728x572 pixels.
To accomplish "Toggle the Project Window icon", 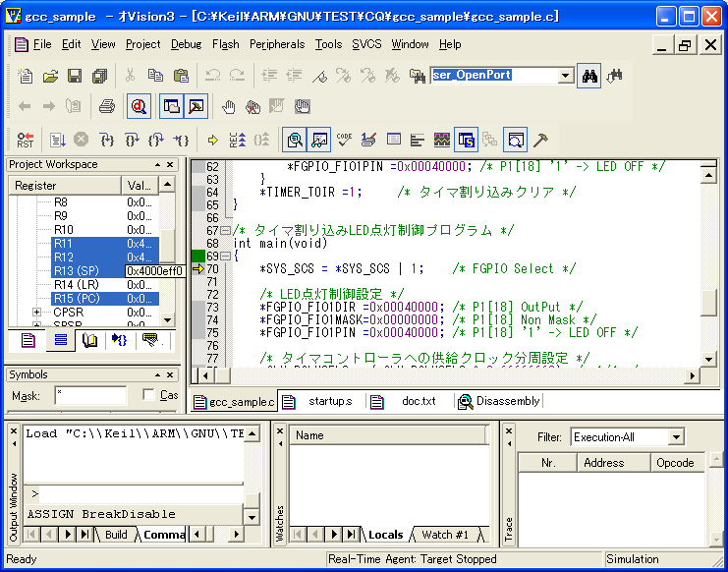I will 171,107.
